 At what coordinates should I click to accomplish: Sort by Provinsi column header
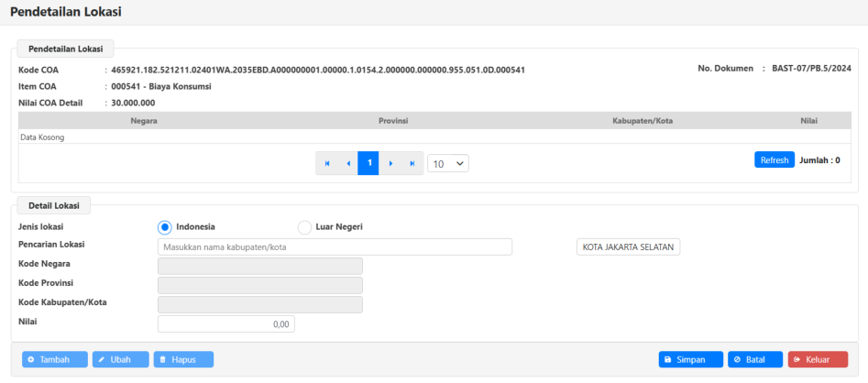coord(393,121)
